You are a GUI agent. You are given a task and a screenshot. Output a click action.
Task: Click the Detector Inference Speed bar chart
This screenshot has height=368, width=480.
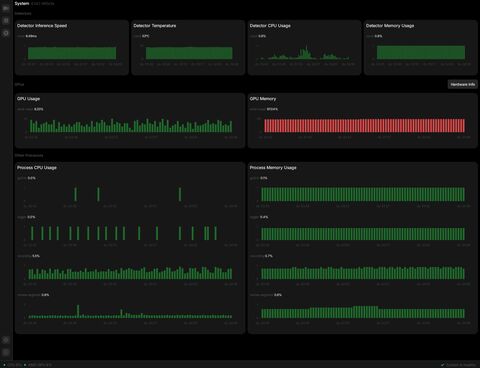(x=72, y=53)
